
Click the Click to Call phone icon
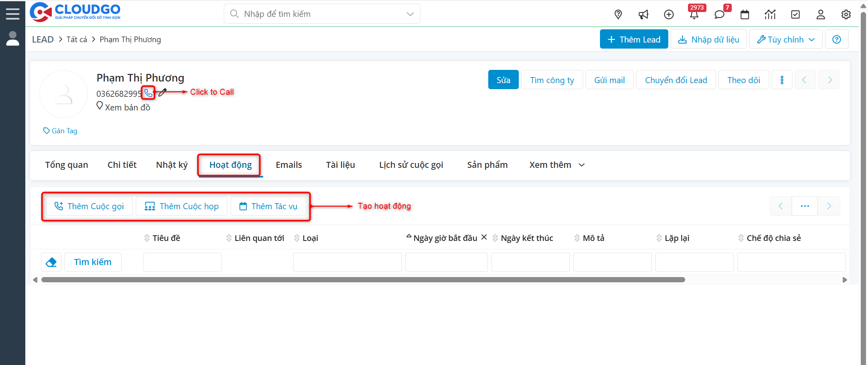[148, 93]
